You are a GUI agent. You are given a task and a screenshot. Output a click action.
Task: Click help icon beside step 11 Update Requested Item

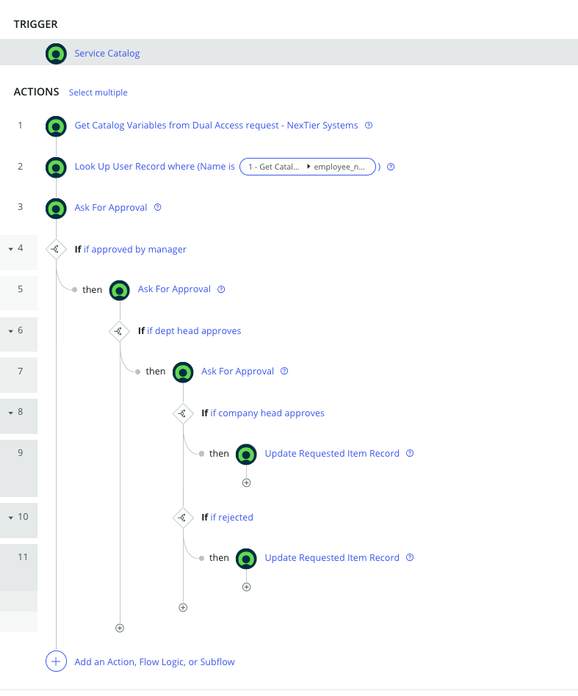coord(410,558)
